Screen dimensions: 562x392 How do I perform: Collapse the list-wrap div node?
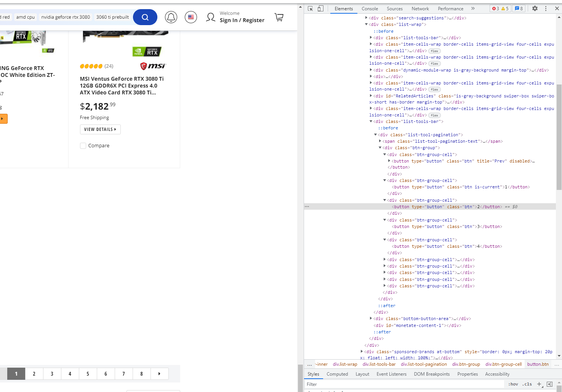366,24
